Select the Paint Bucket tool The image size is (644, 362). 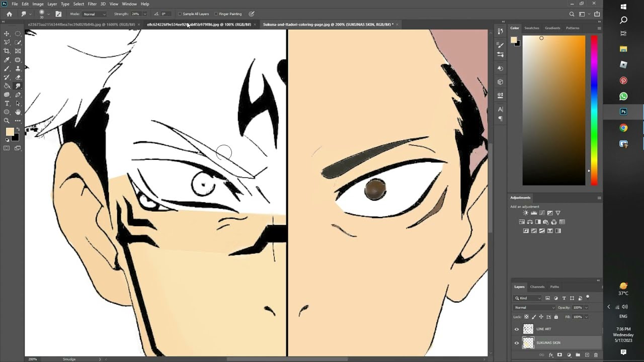7,86
